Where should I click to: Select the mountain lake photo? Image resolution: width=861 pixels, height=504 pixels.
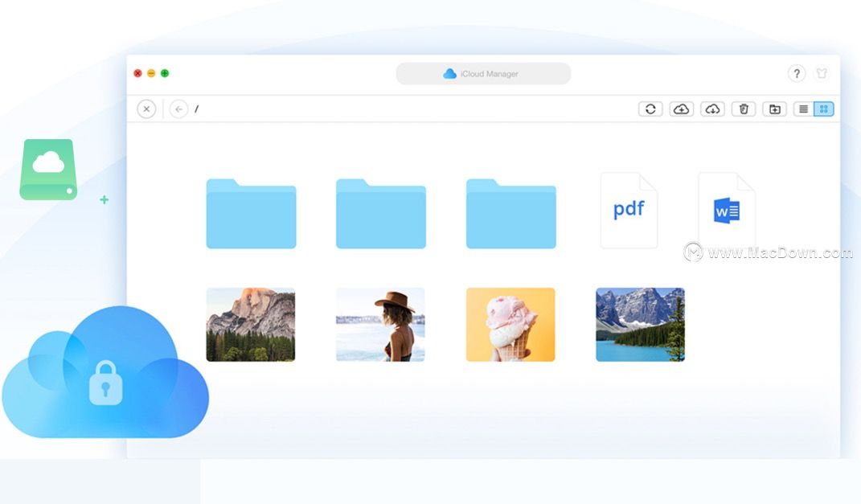point(640,325)
